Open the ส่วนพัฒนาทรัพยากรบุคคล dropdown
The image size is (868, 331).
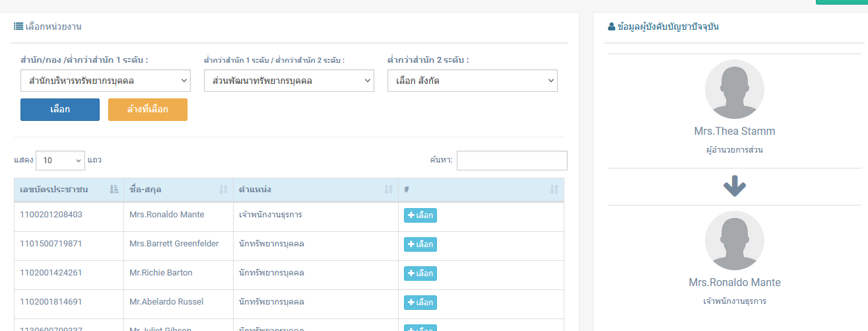click(289, 81)
